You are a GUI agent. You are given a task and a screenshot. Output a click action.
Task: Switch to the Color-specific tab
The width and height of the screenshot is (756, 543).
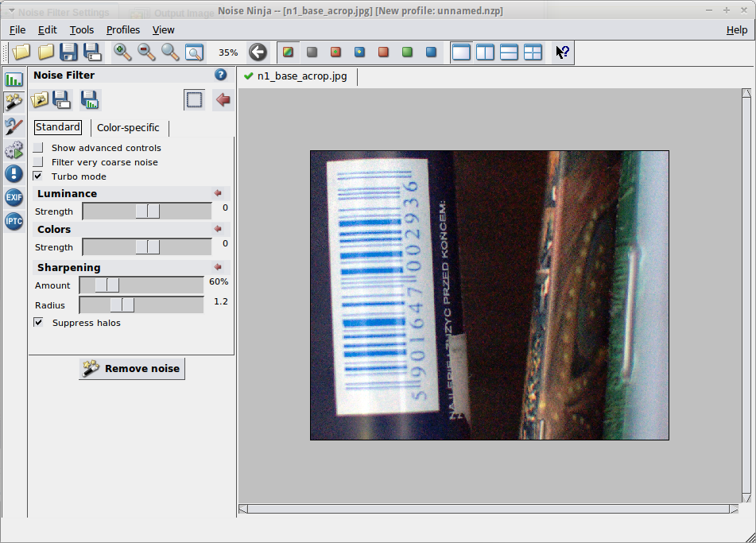pyautogui.click(x=128, y=128)
